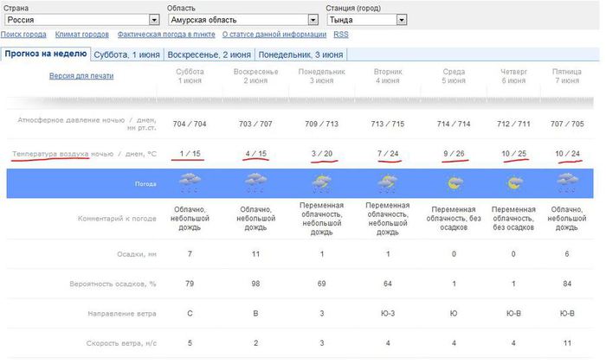Open the Область dropdown showing Амурская область

click(243, 20)
